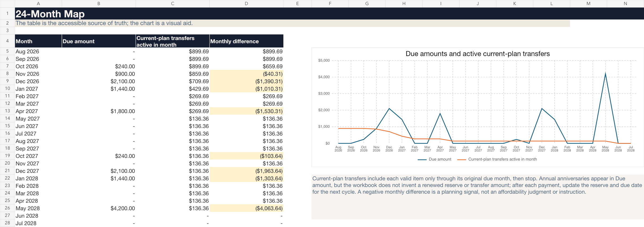Select the Due amount header cell
644x227 pixels.
(x=99, y=41)
